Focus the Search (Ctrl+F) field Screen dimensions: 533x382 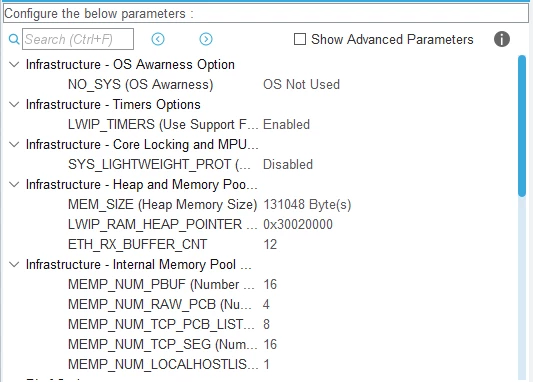coord(78,39)
